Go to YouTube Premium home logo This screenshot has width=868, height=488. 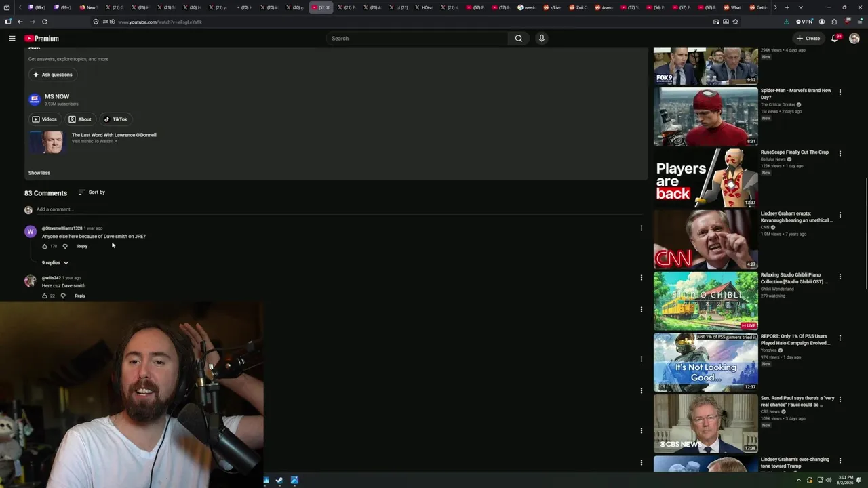coord(41,39)
